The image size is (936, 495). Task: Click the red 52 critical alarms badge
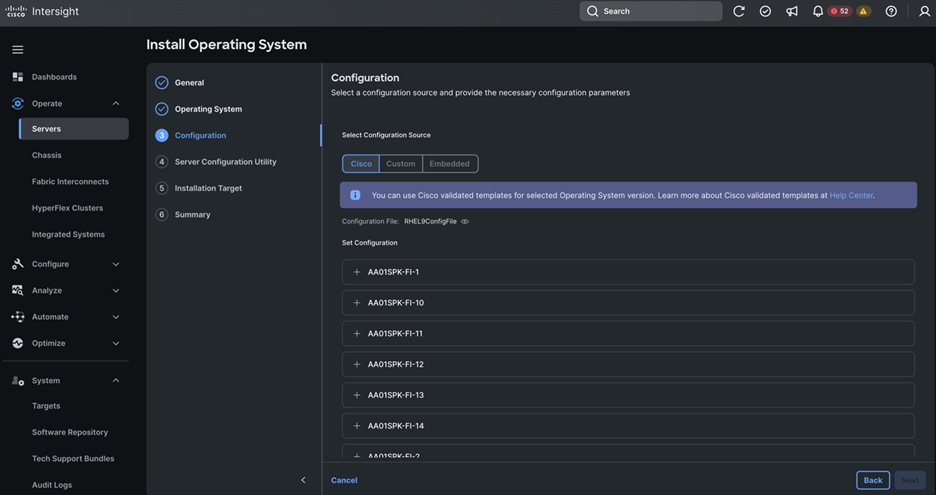tap(840, 11)
